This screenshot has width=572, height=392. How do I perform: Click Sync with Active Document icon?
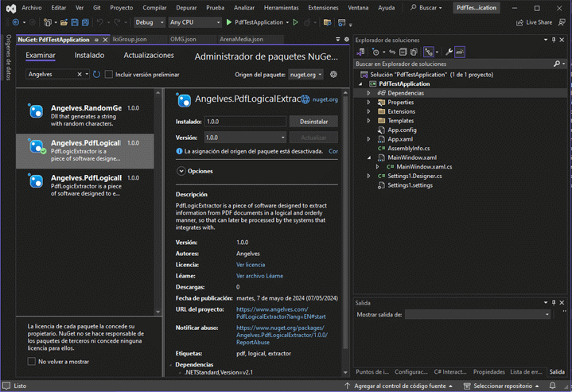coord(392,52)
